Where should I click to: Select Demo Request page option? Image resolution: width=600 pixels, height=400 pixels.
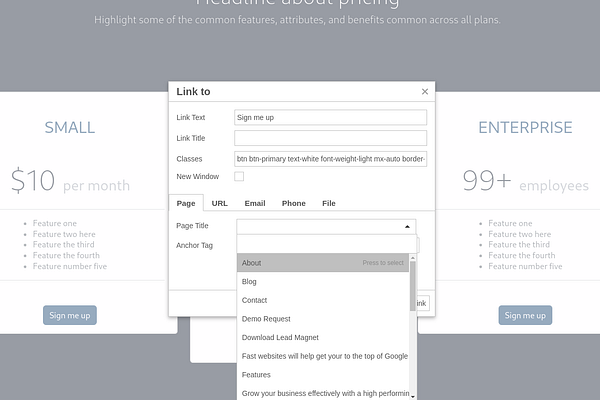point(323,319)
